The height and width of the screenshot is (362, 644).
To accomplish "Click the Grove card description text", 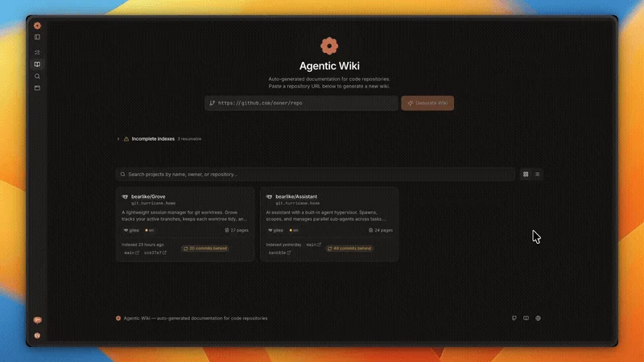I will 184,216.
